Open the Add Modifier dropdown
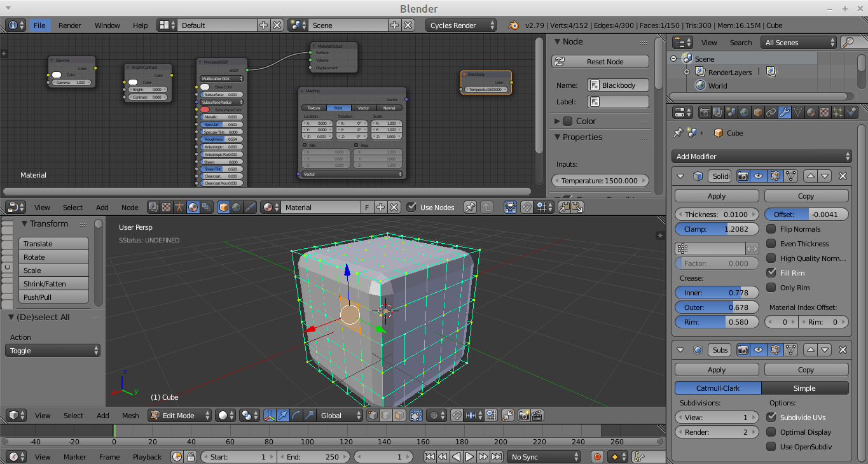Image resolution: width=868 pixels, height=464 pixels. click(761, 157)
